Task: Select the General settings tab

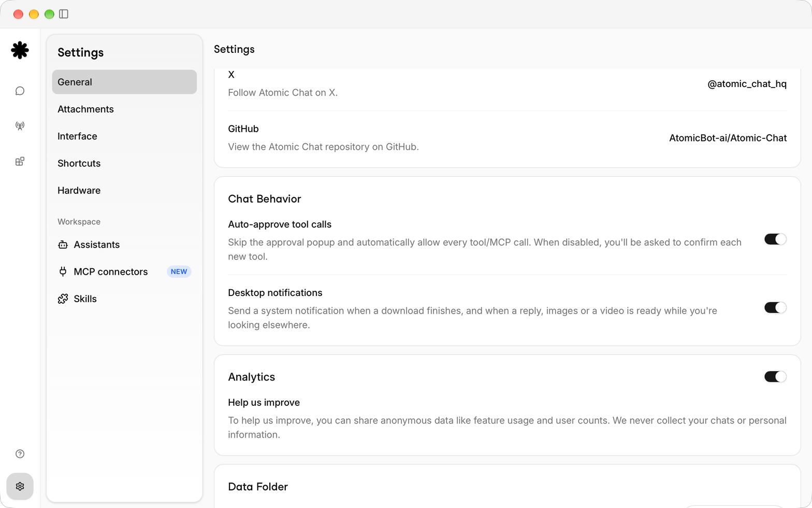Action: (x=124, y=82)
